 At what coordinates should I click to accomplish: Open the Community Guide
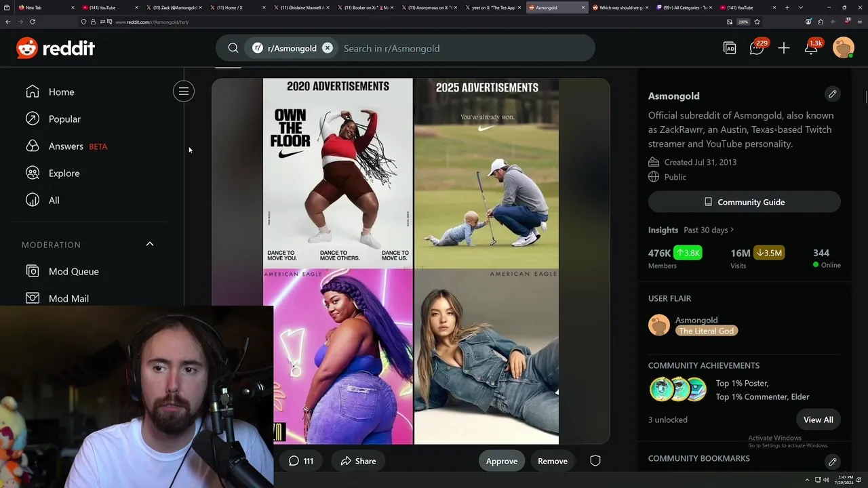[745, 202]
